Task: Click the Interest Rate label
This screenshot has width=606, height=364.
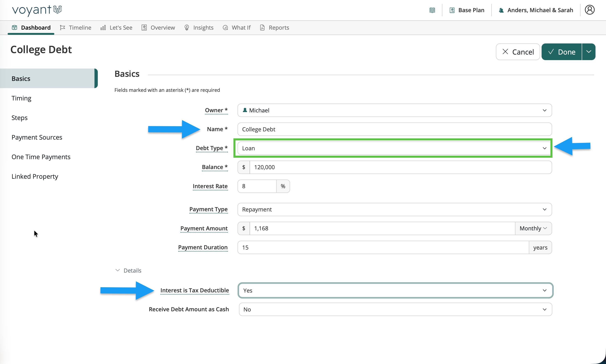Action: (210, 186)
